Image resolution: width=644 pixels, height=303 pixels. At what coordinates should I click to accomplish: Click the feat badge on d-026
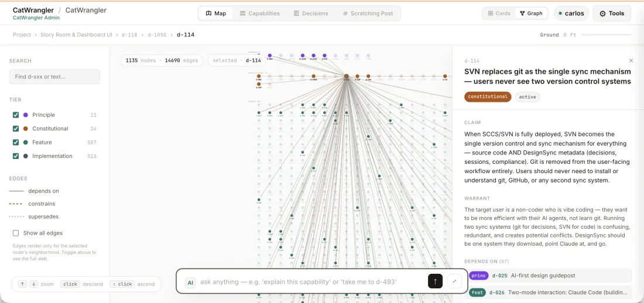click(477, 292)
